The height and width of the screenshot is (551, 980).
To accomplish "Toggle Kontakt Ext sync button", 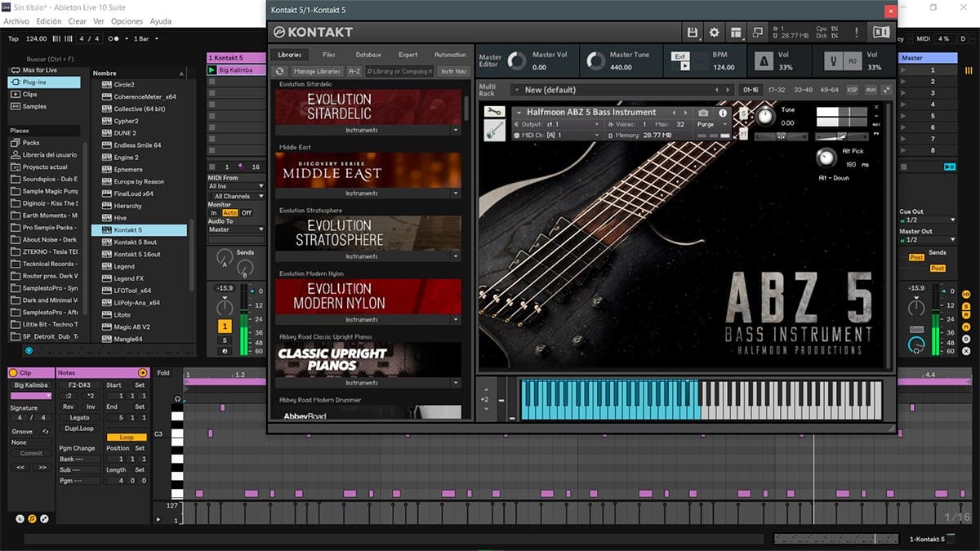I will [x=680, y=56].
